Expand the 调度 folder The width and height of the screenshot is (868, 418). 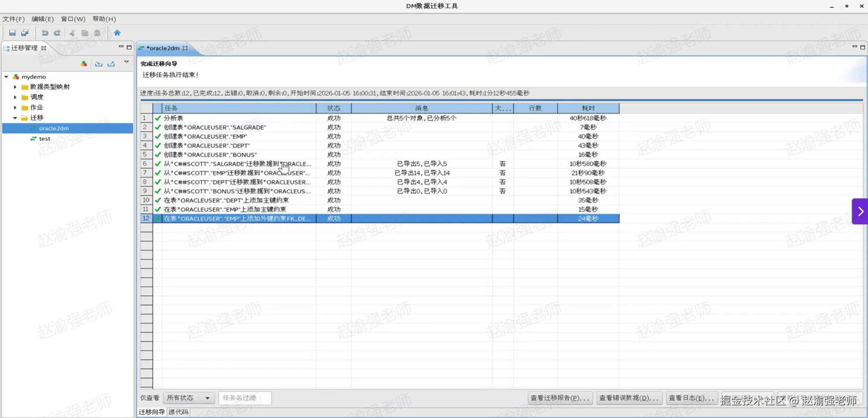pyautogui.click(x=15, y=97)
